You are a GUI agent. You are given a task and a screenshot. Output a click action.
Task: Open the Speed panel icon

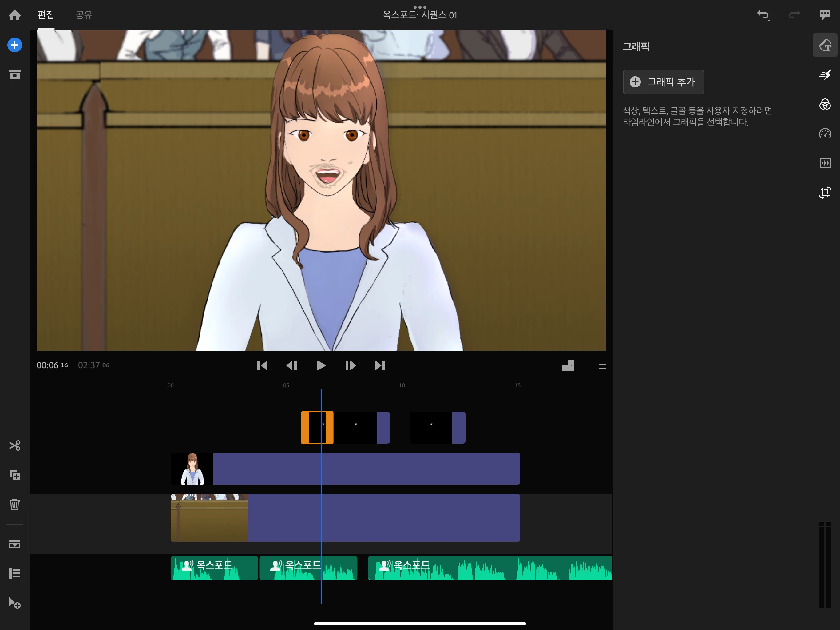(825, 134)
